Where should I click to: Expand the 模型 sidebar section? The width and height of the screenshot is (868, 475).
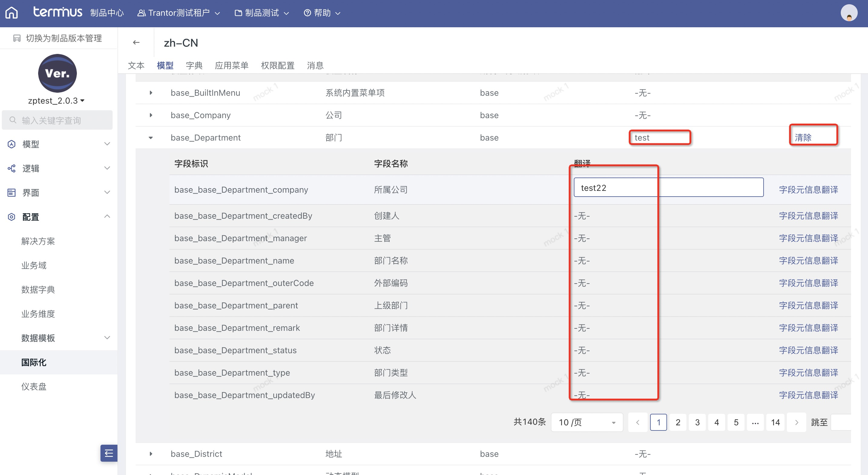click(x=107, y=144)
